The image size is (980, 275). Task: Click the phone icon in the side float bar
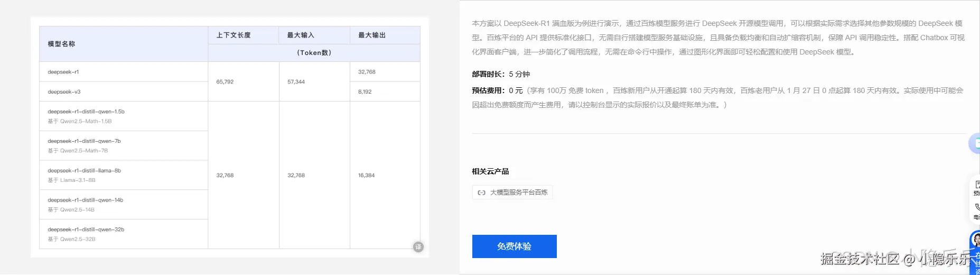[x=977, y=207]
